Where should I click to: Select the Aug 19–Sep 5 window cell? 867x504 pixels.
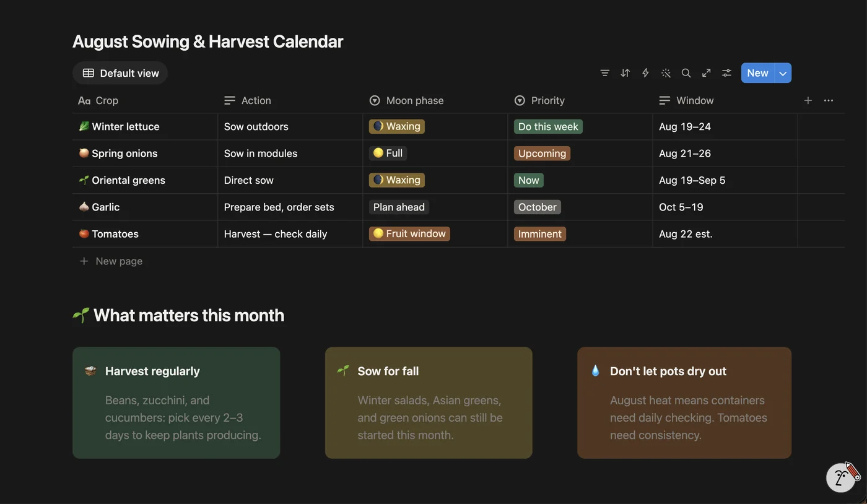click(x=725, y=180)
